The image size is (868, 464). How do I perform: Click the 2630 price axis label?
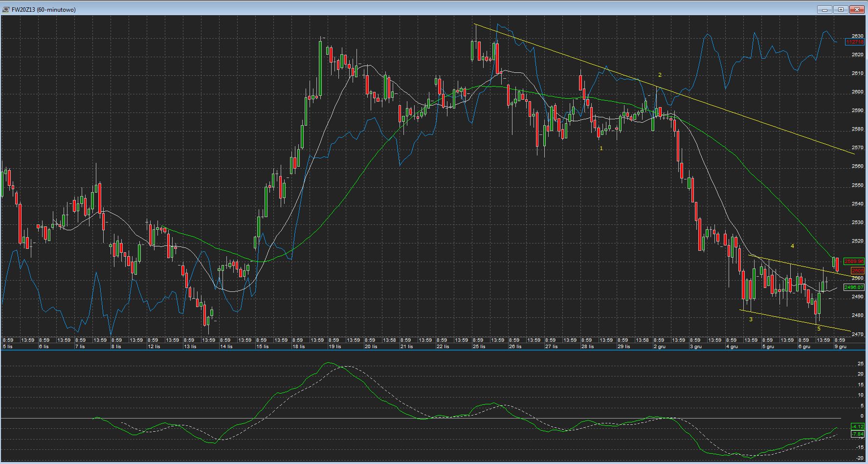pos(857,36)
